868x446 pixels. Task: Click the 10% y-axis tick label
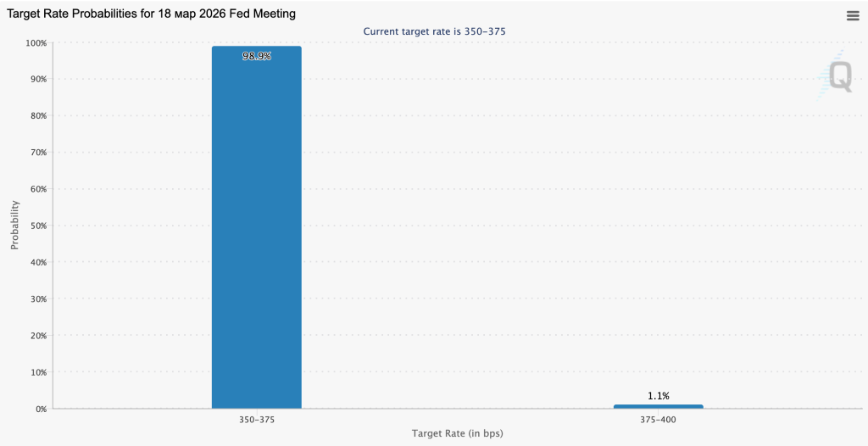pyautogui.click(x=36, y=372)
